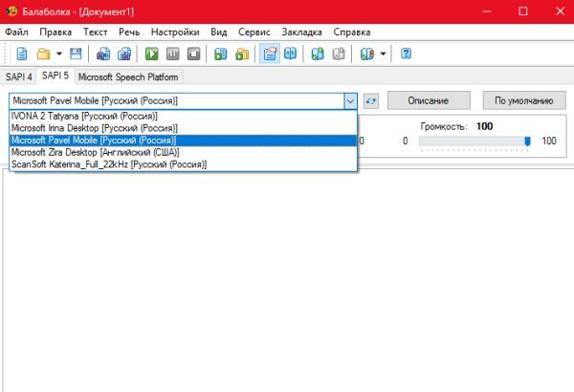
Task: Click the Save floppy disk icon
Action: 76,54
